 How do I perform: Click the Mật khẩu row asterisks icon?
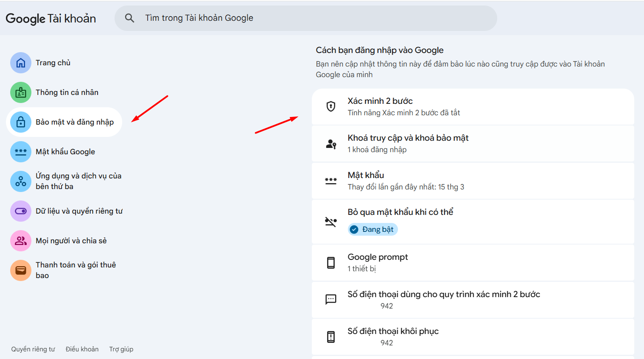(331, 181)
